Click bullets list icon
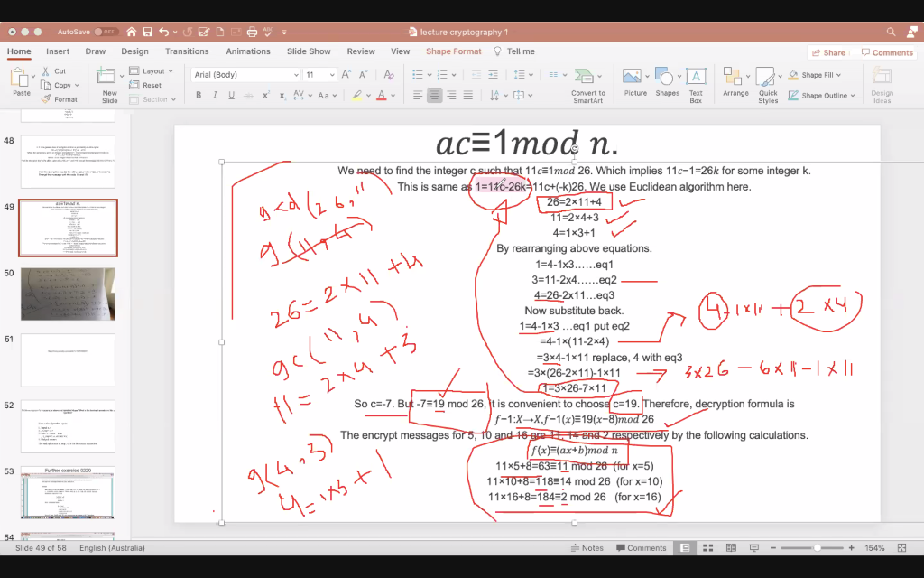The height and width of the screenshot is (578, 924). (418, 74)
